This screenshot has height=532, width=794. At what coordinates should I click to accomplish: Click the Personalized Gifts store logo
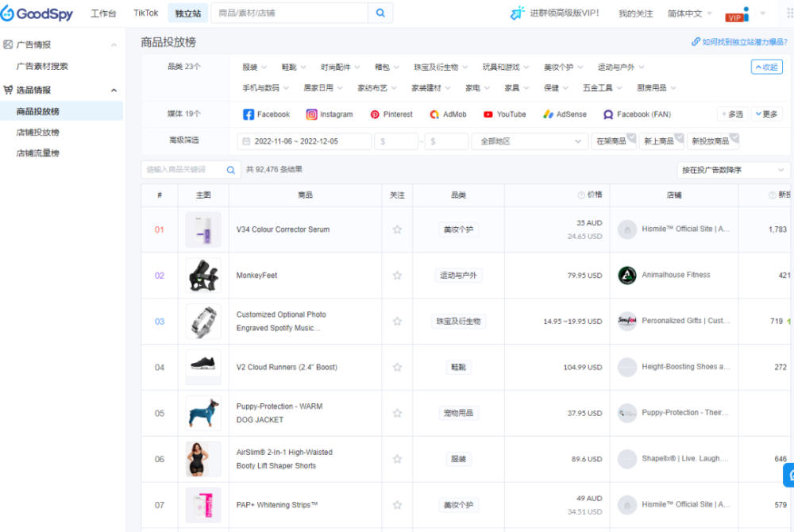627,322
